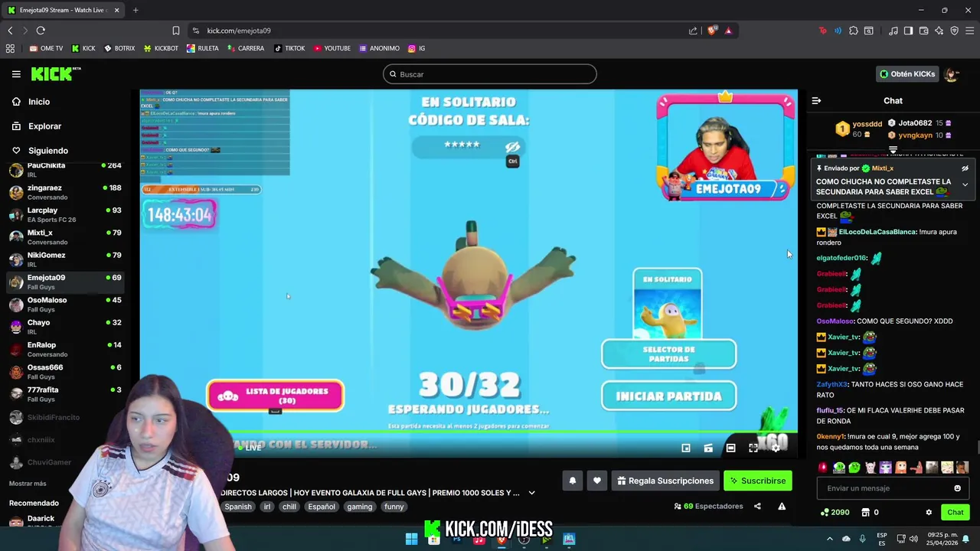Open Brave Rewards triangle icon
Image resolution: width=980 pixels, height=551 pixels.
[728, 31]
